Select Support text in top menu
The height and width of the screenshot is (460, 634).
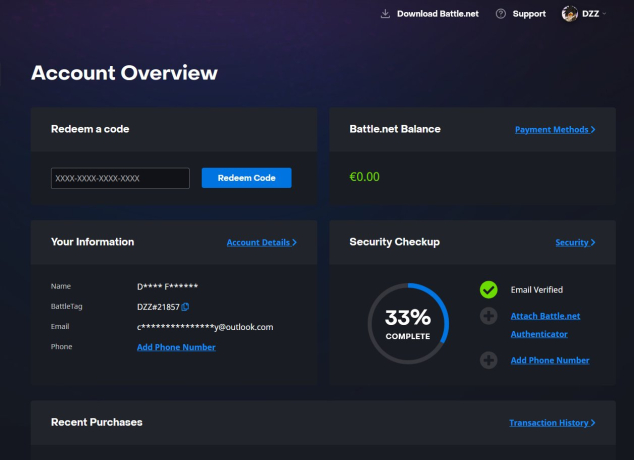pyautogui.click(x=529, y=14)
